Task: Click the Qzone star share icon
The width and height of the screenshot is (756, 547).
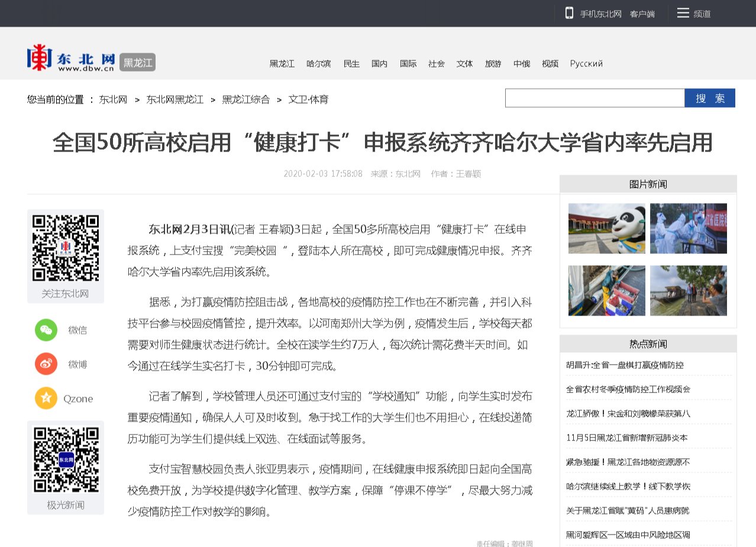Action: coord(46,398)
